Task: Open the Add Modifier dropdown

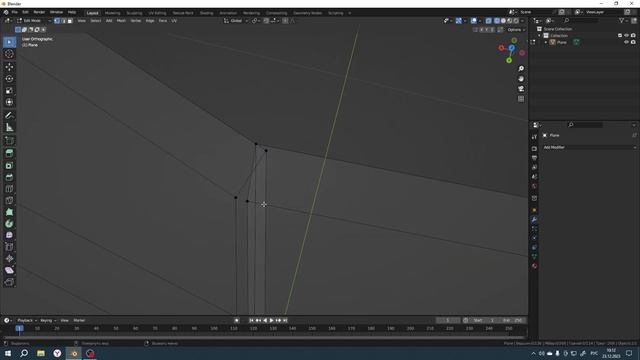Action: pyautogui.click(x=589, y=147)
